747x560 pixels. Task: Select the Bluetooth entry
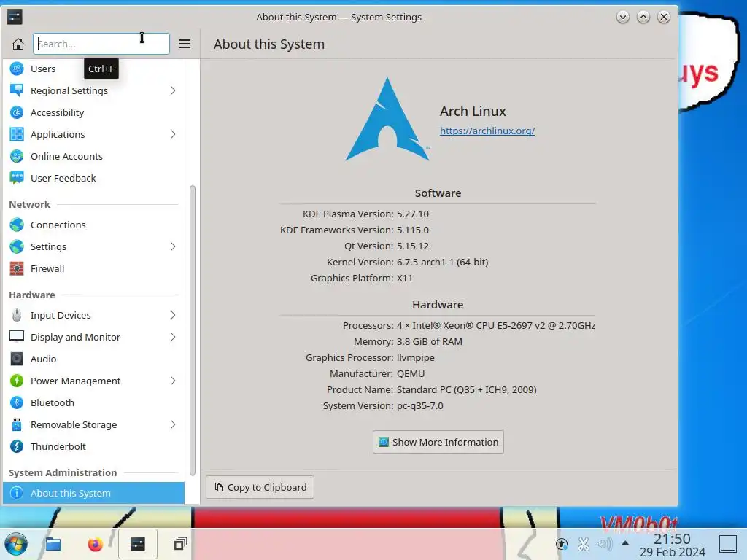coord(93,402)
